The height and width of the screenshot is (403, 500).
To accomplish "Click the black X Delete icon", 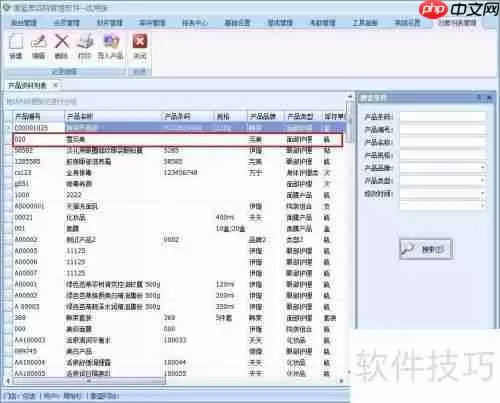I will (x=62, y=42).
